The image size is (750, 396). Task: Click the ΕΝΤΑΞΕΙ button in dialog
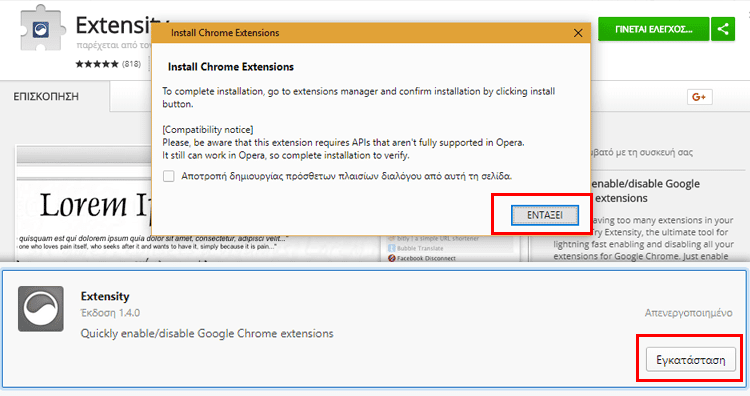545,215
